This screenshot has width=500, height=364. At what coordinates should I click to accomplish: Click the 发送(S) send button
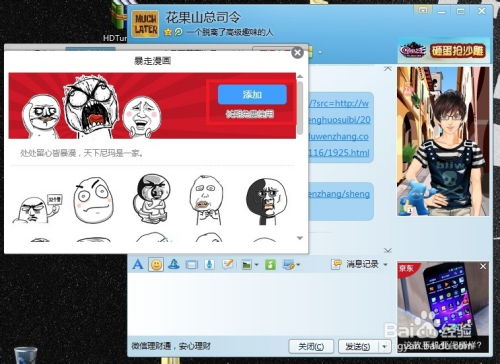358,347
